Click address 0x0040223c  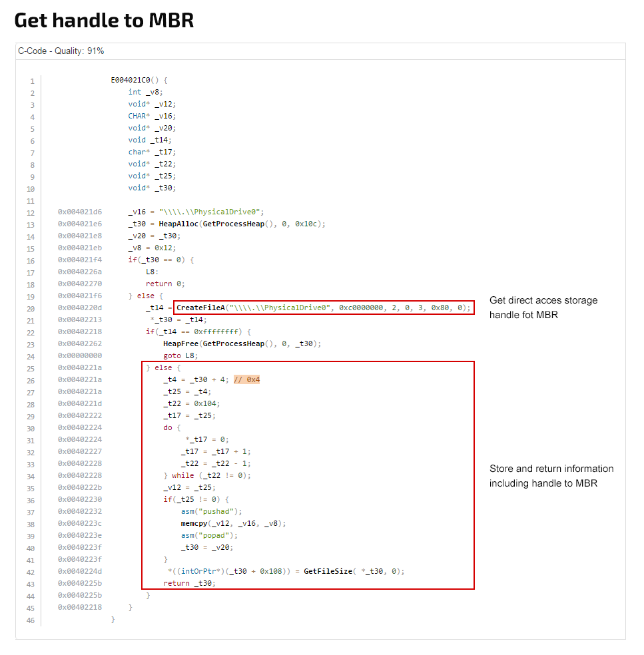[x=80, y=523]
